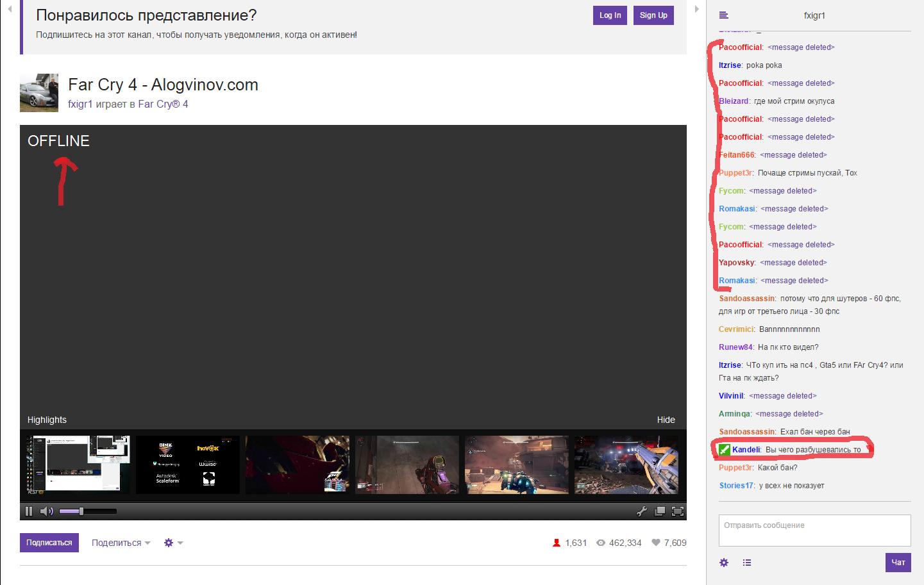Open highlight thumbnail with Bink Havok logos
Viewport: 924px width, 585px height.
[187, 465]
